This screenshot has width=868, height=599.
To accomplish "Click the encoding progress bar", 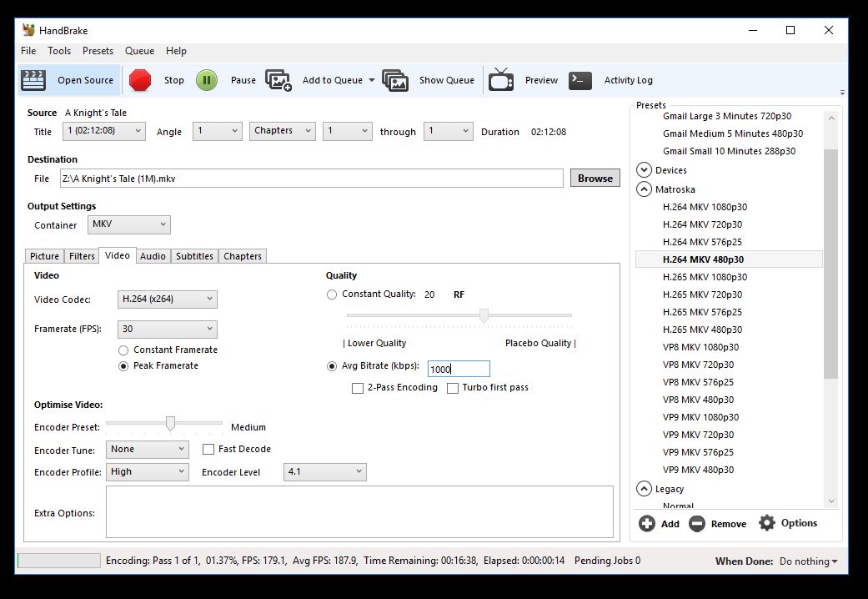I will tap(59, 561).
